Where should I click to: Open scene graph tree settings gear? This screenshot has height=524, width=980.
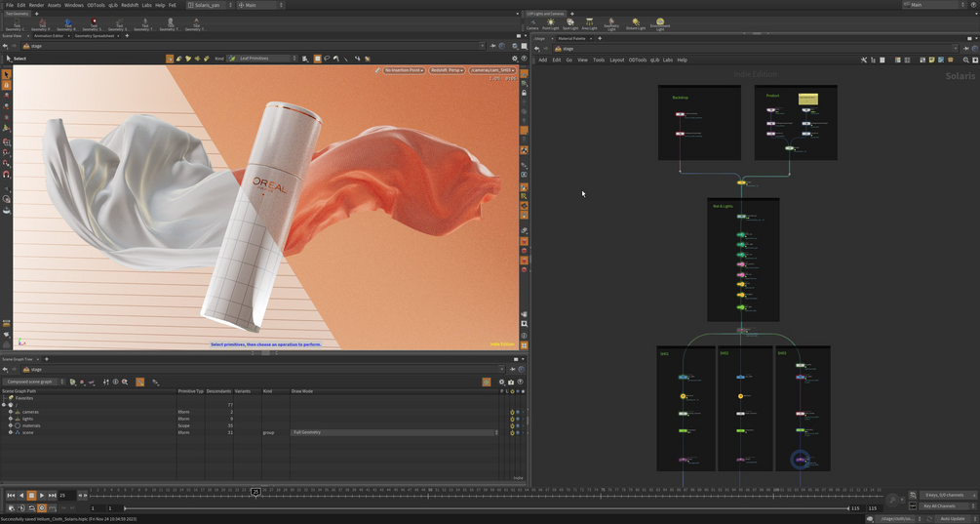pyautogui.click(x=501, y=382)
